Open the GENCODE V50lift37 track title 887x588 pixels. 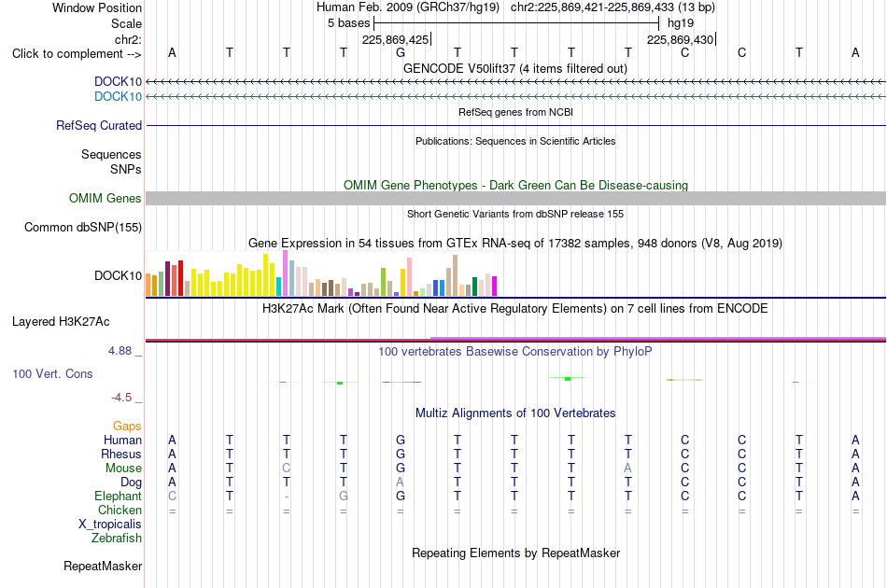[x=515, y=69]
